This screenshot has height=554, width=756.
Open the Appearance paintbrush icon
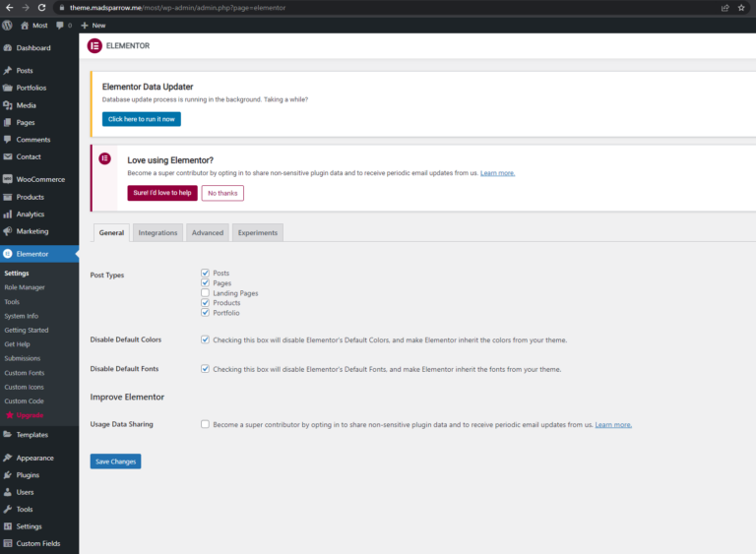8,458
